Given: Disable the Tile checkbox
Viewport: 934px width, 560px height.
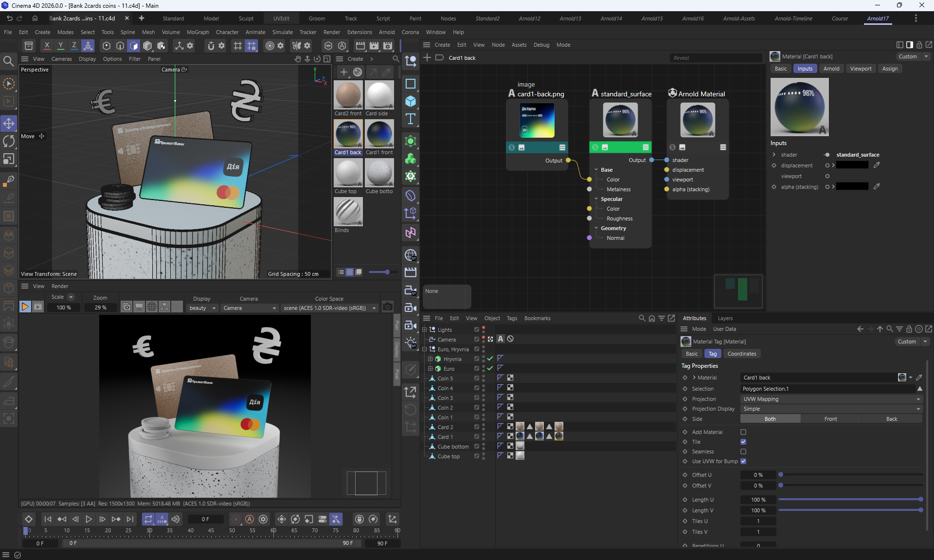Looking at the screenshot, I should 743,442.
